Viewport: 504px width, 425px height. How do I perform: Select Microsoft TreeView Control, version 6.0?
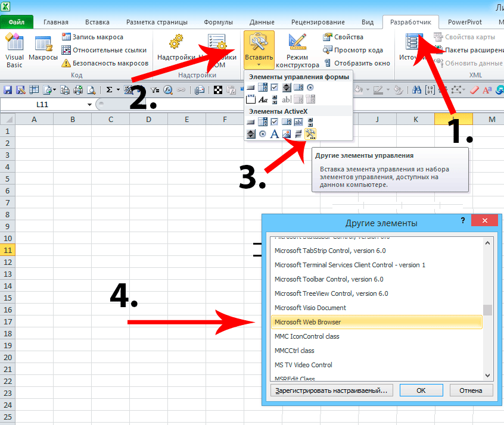pyautogui.click(x=377, y=293)
